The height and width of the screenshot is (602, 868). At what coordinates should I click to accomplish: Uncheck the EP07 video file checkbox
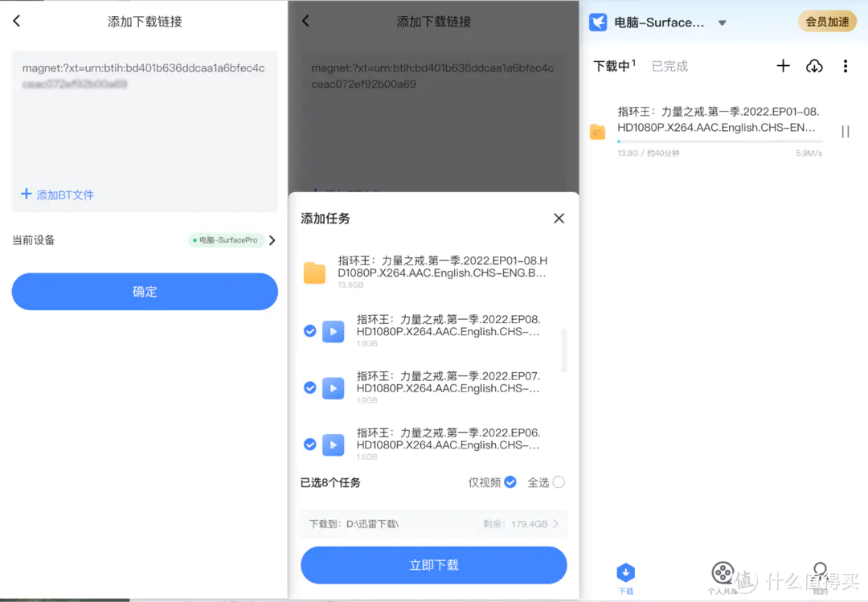click(310, 387)
